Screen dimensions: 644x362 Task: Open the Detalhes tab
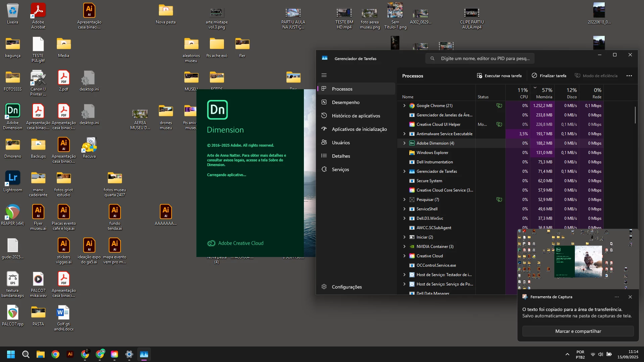click(356, 156)
